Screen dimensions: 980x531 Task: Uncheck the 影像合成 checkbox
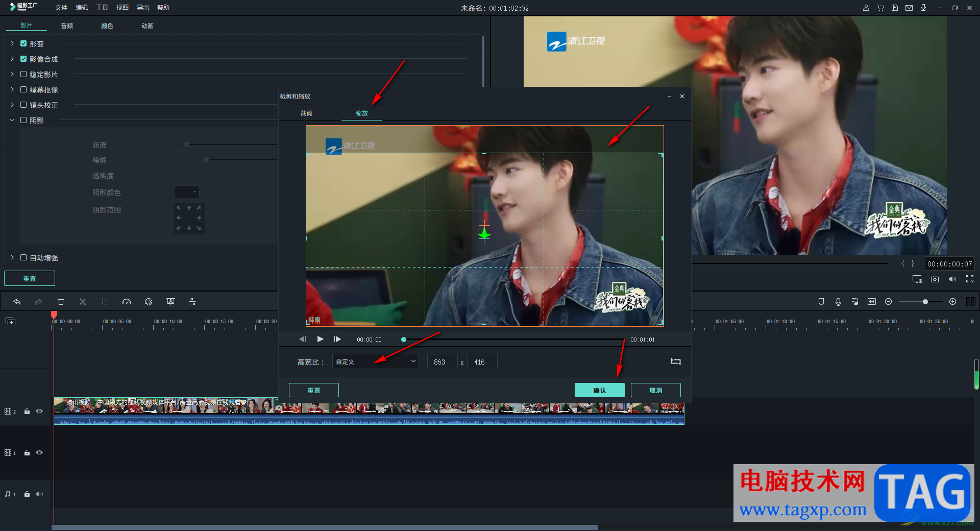click(23, 59)
